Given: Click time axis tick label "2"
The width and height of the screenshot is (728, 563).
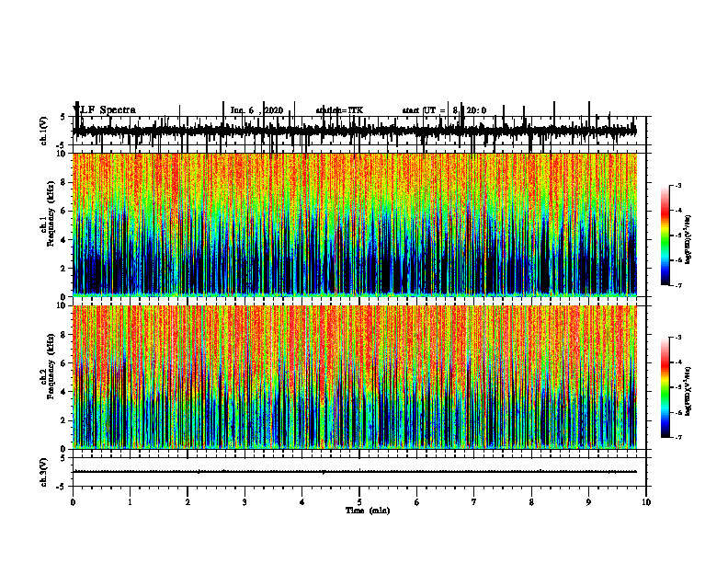Looking at the screenshot, I should tap(188, 502).
